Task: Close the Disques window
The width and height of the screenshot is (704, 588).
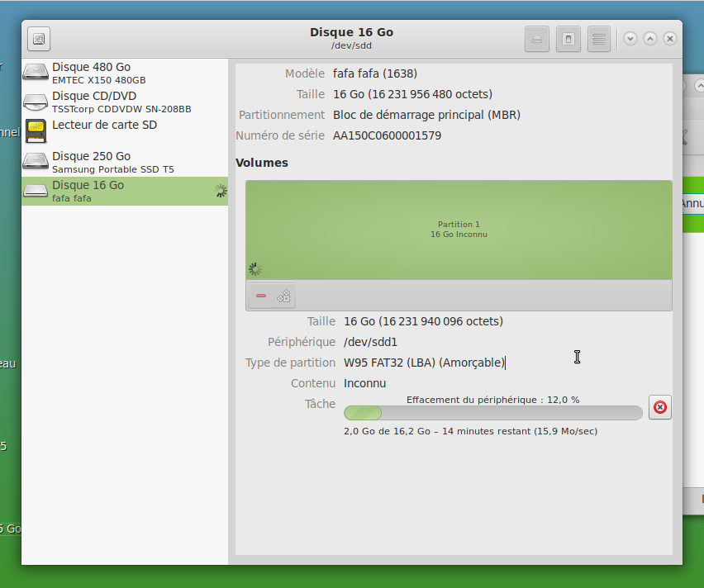Action: [x=669, y=39]
